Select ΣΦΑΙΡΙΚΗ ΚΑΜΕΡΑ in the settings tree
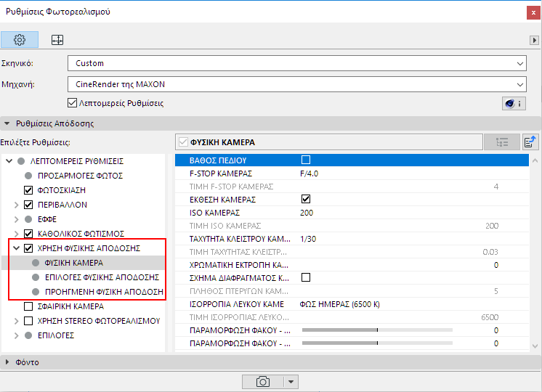The height and width of the screenshot is (392, 542). click(69, 306)
